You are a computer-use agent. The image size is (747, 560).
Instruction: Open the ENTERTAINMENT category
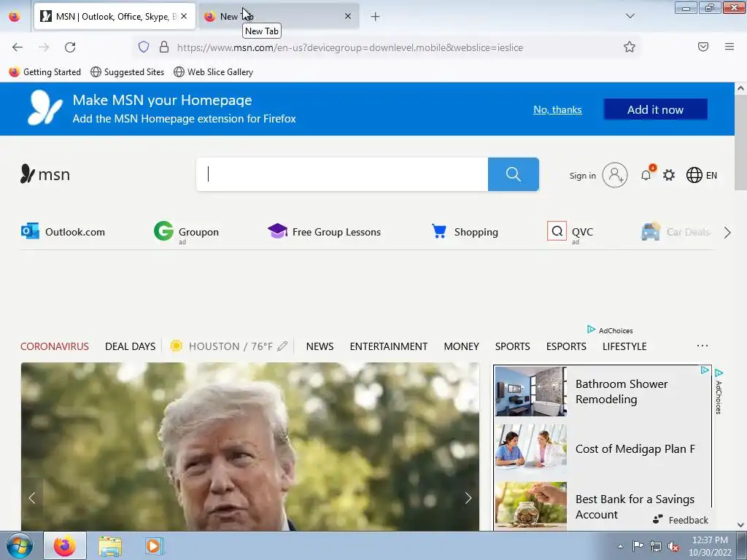[x=389, y=346]
